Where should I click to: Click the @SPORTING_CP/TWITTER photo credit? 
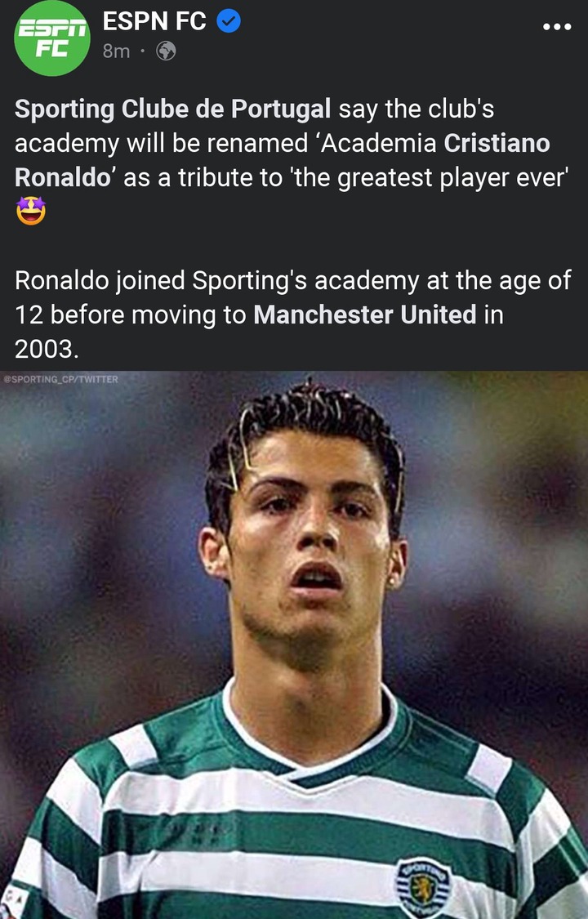(x=61, y=379)
